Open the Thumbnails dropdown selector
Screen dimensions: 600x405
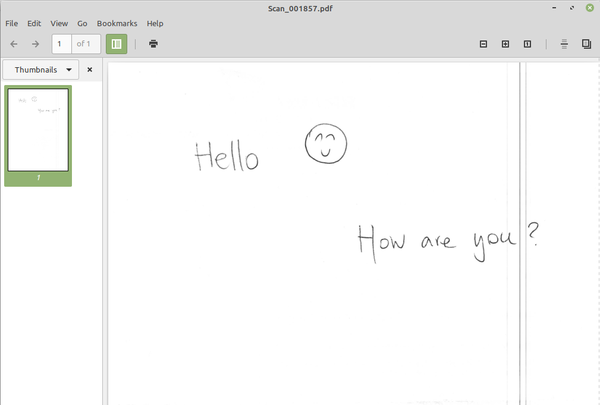coord(41,70)
